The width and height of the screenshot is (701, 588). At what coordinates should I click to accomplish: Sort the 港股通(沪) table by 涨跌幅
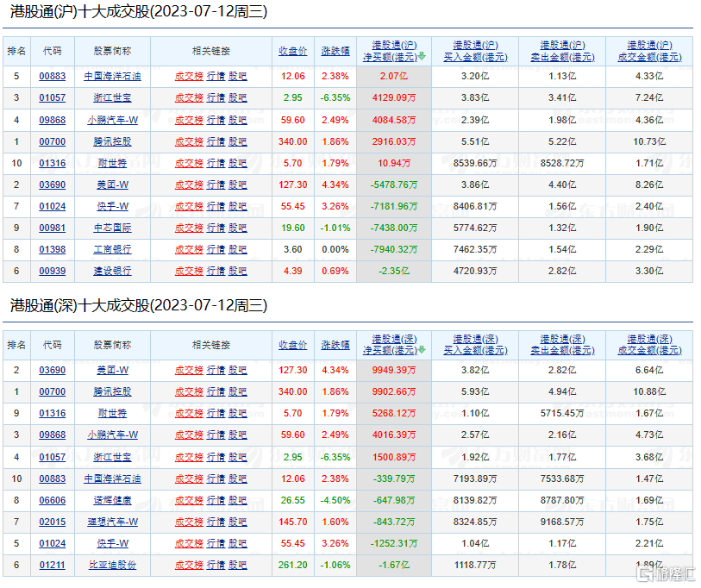tap(335, 52)
